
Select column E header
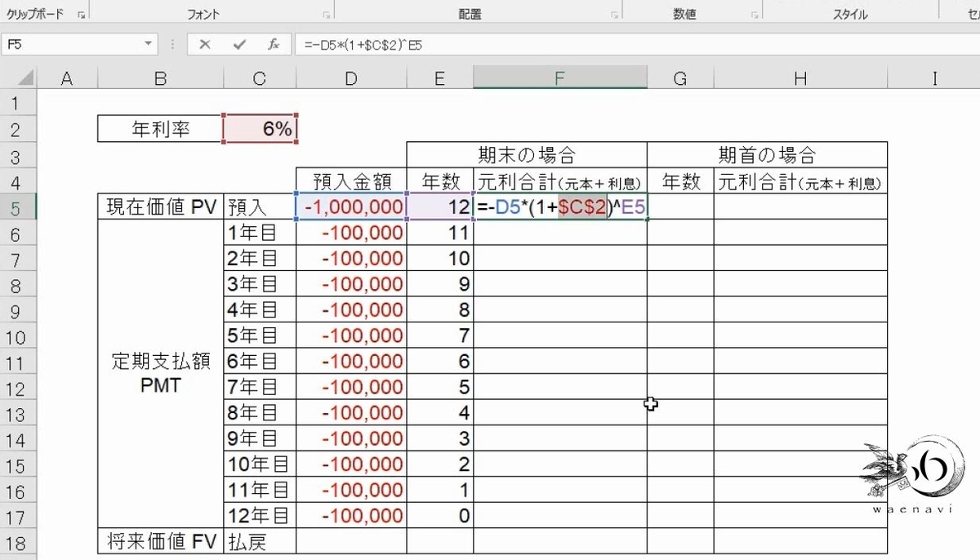(x=440, y=78)
